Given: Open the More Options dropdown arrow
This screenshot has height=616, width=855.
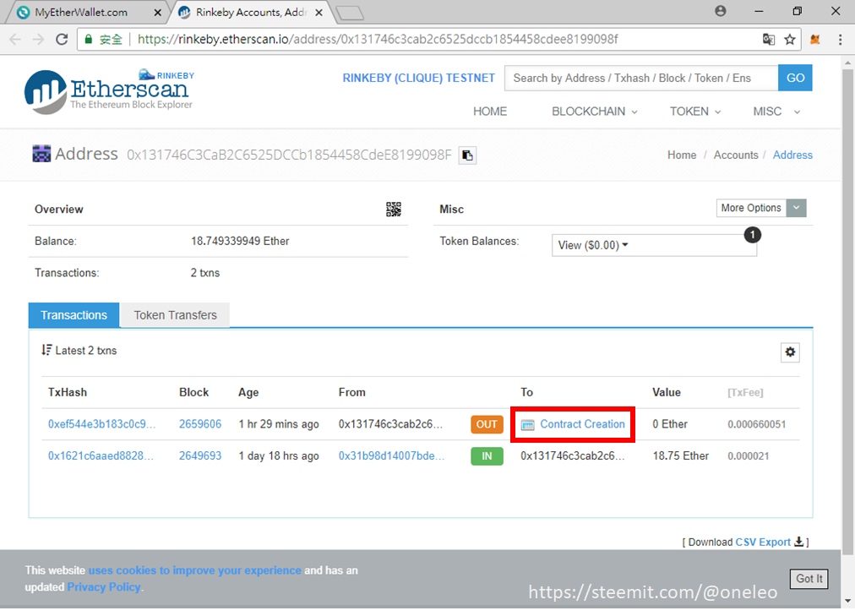Looking at the screenshot, I should [796, 208].
